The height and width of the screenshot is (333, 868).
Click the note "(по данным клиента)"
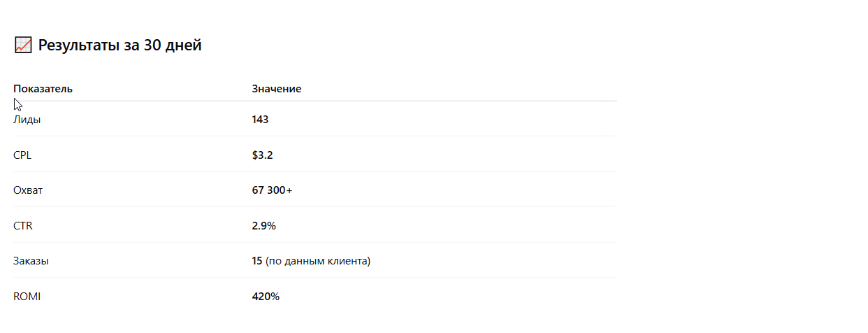(x=318, y=261)
